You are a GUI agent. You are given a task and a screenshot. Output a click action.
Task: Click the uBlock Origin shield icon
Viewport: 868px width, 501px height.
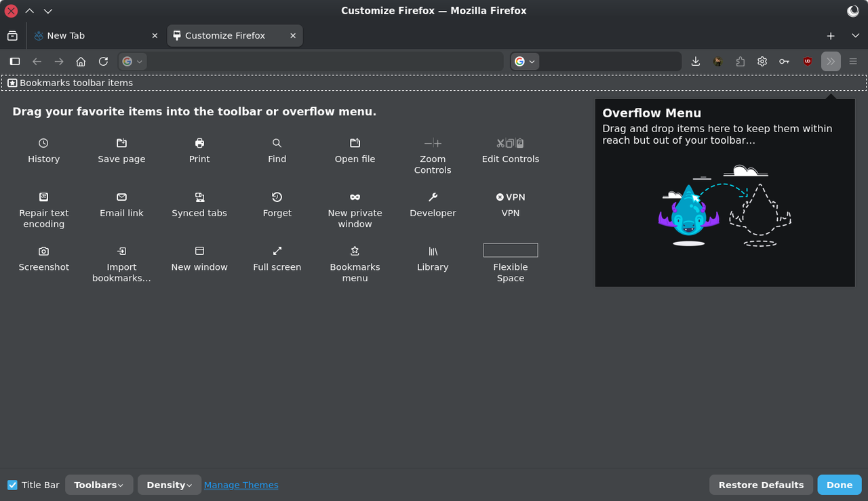(807, 62)
